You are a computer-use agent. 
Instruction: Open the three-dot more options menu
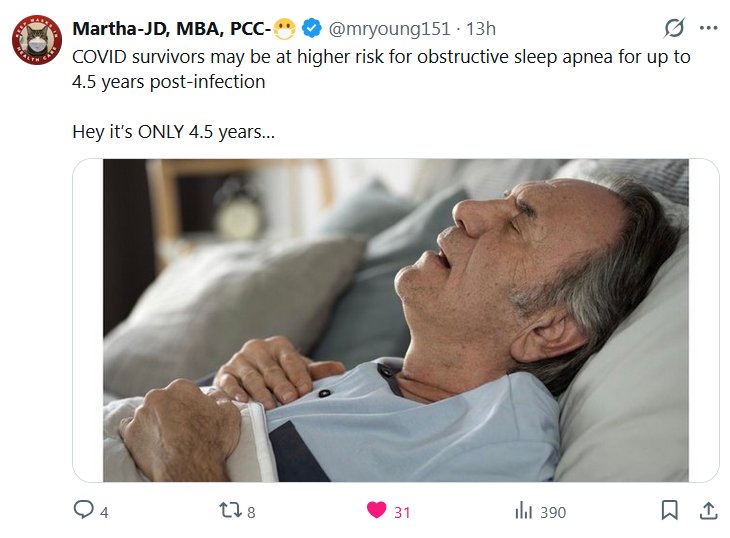(x=708, y=29)
